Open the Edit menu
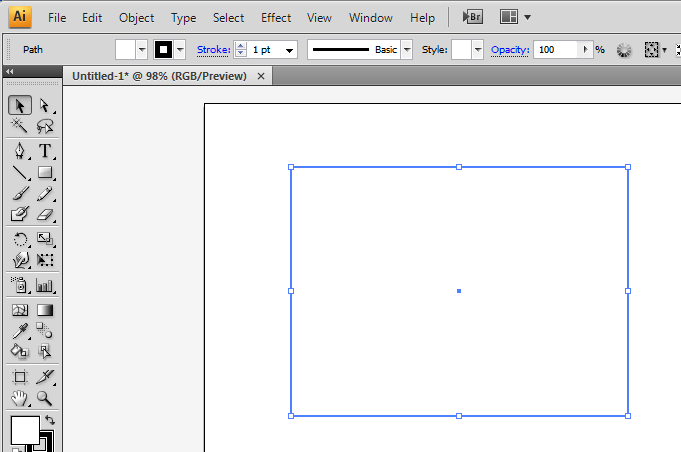Viewport: 681px width, 452px height. pos(92,18)
